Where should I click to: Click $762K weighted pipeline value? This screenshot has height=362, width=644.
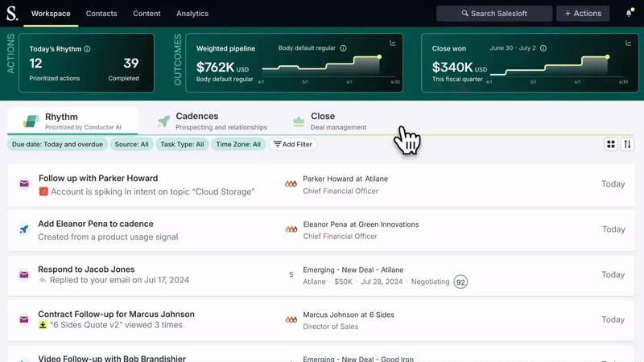pos(215,67)
